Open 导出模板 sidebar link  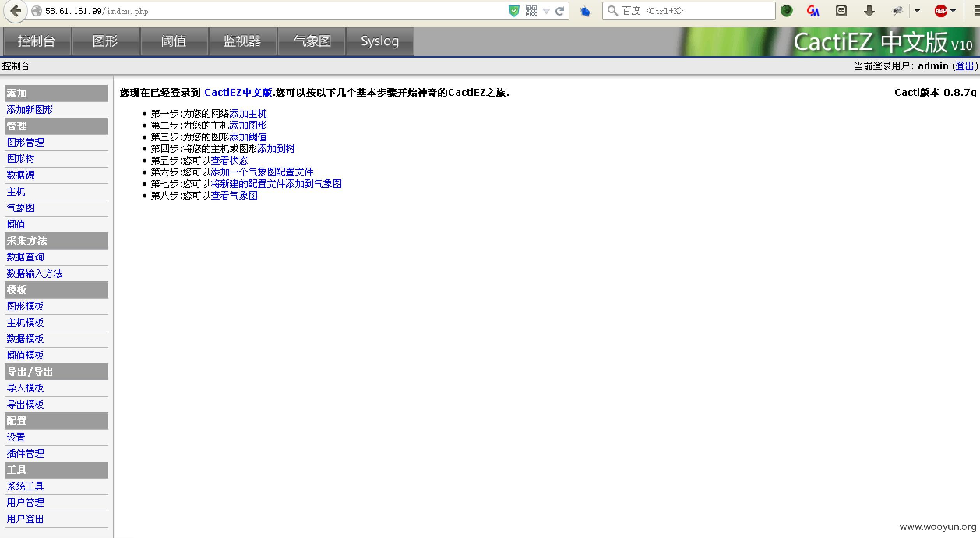point(25,404)
